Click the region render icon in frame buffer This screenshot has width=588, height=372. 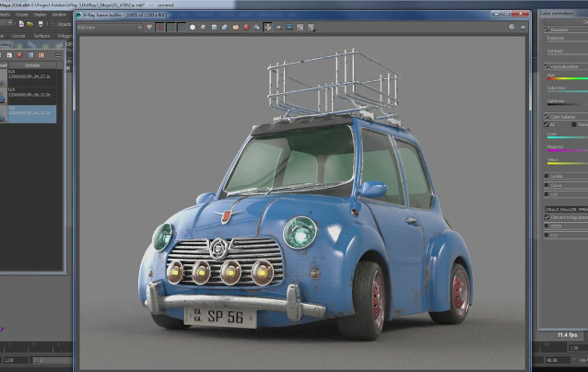[289, 28]
